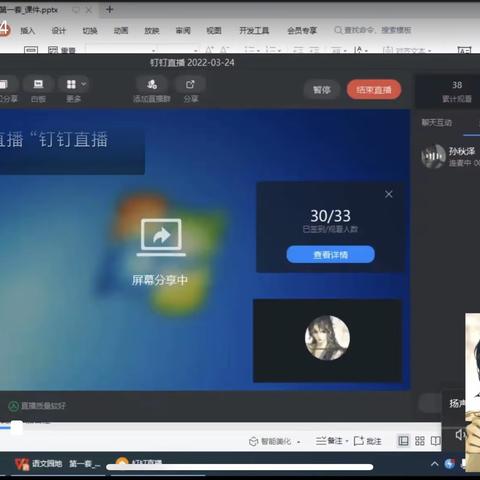Click 重置 in the ribbon
Viewport: 480px width, 480px height.
(62, 50)
